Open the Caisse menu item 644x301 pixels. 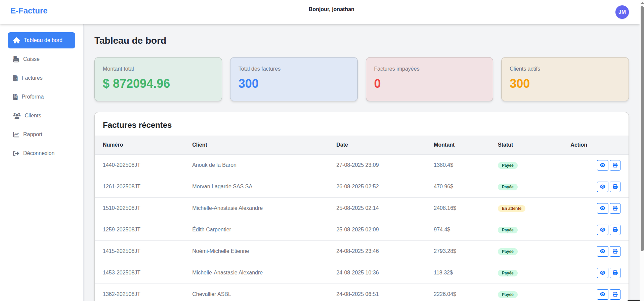click(x=31, y=59)
